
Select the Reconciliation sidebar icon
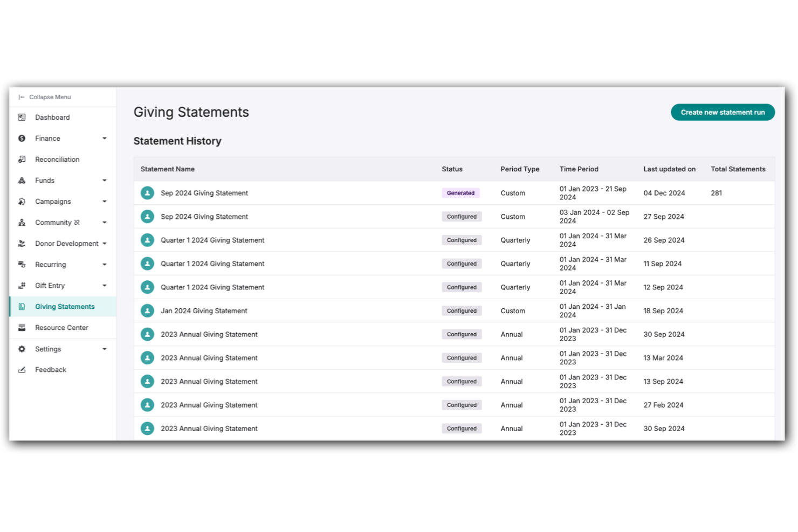click(22, 159)
